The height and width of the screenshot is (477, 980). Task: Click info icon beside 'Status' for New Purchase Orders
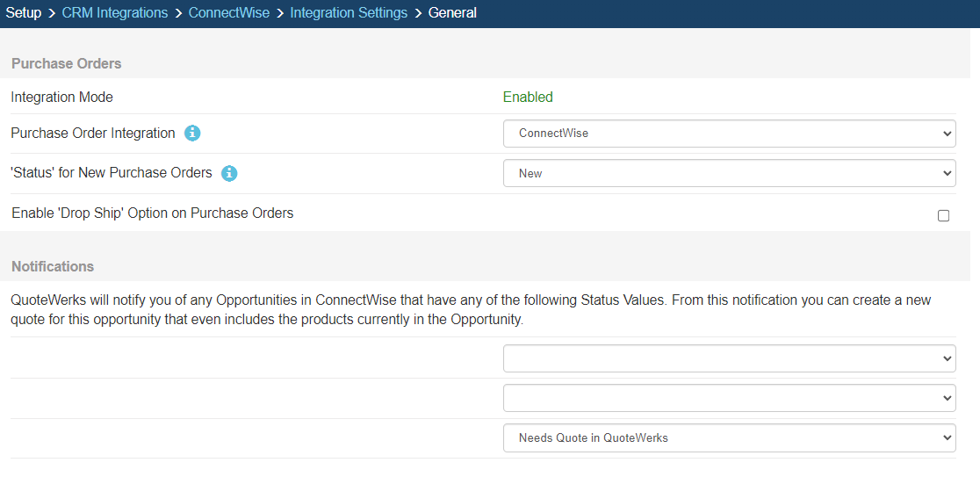pyautogui.click(x=229, y=173)
